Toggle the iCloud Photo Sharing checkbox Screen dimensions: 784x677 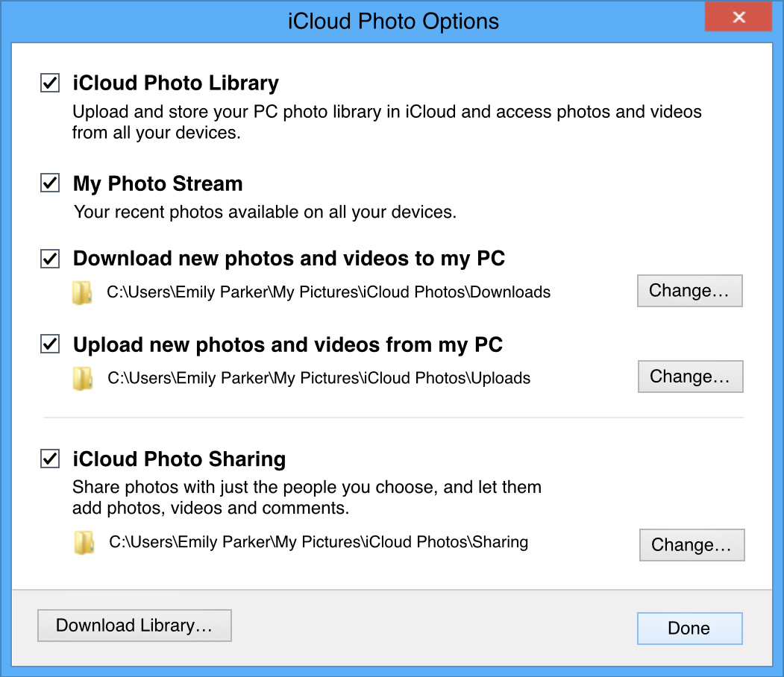click(x=50, y=459)
